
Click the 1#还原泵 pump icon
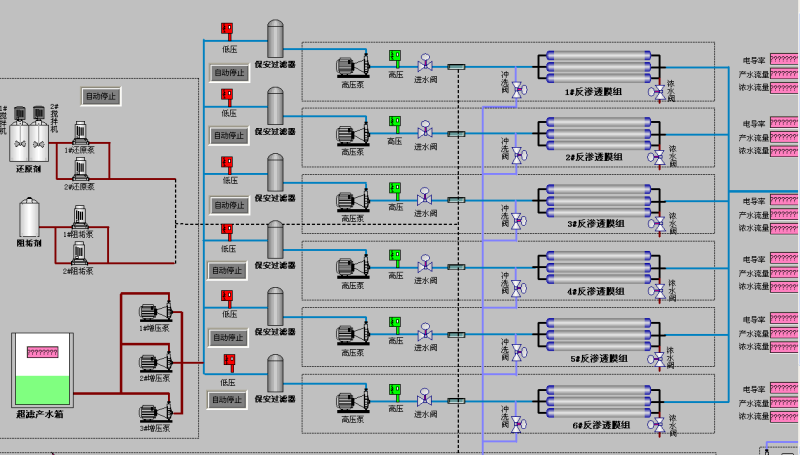click(x=80, y=135)
